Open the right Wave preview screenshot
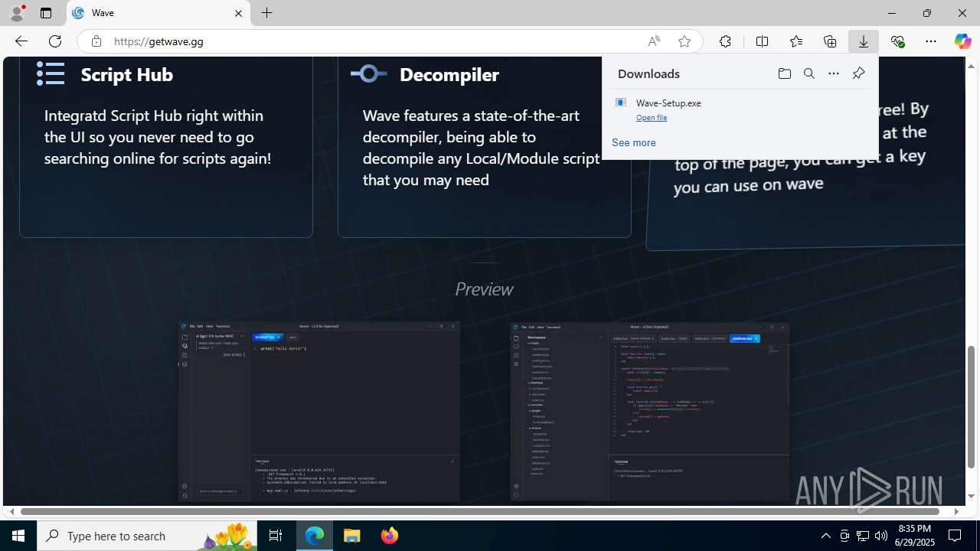 (x=650, y=412)
